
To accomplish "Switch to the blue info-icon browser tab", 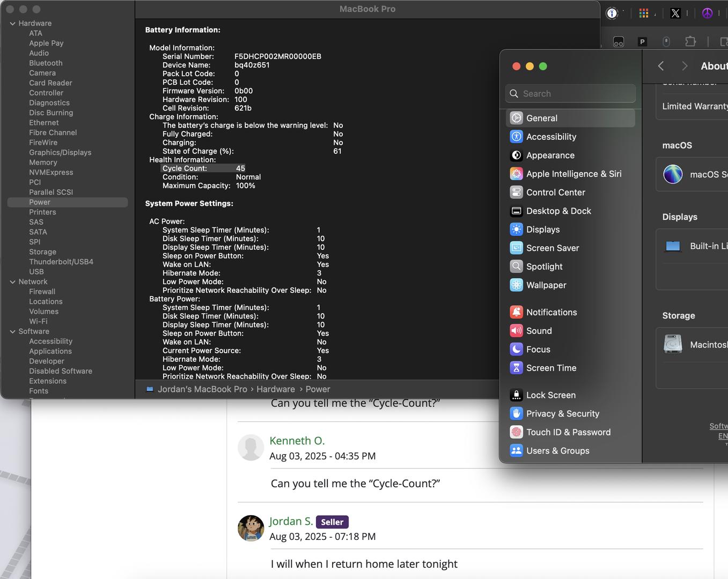I will click(x=612, y=13).
